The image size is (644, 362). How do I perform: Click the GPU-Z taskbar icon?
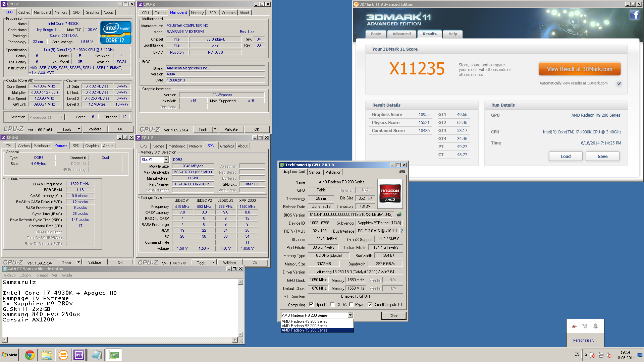(114, 355)
